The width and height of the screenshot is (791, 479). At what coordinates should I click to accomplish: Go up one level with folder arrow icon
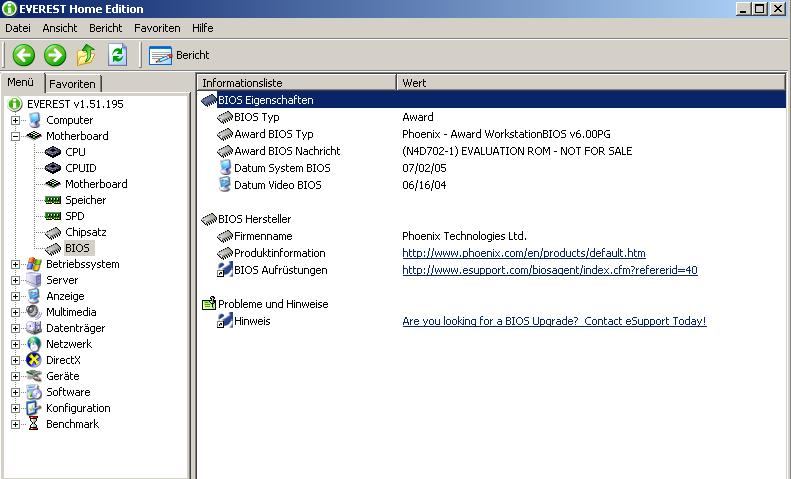coord(86,54)
